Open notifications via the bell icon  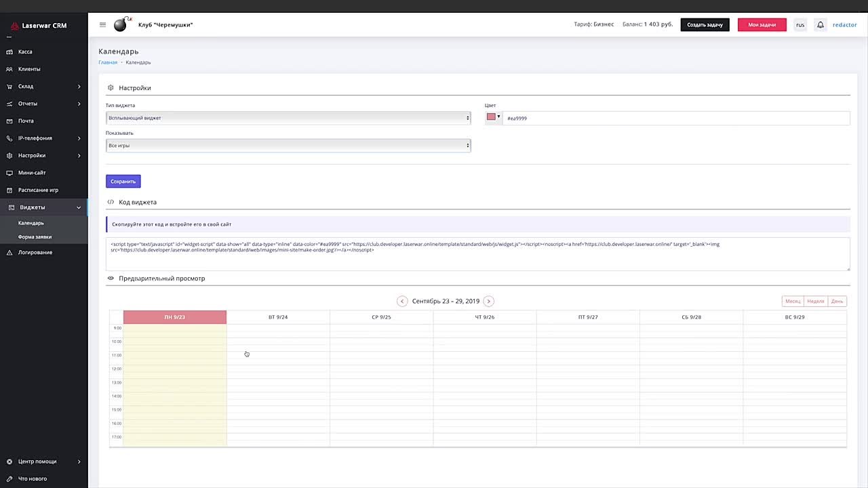click(x=820, y=24)
